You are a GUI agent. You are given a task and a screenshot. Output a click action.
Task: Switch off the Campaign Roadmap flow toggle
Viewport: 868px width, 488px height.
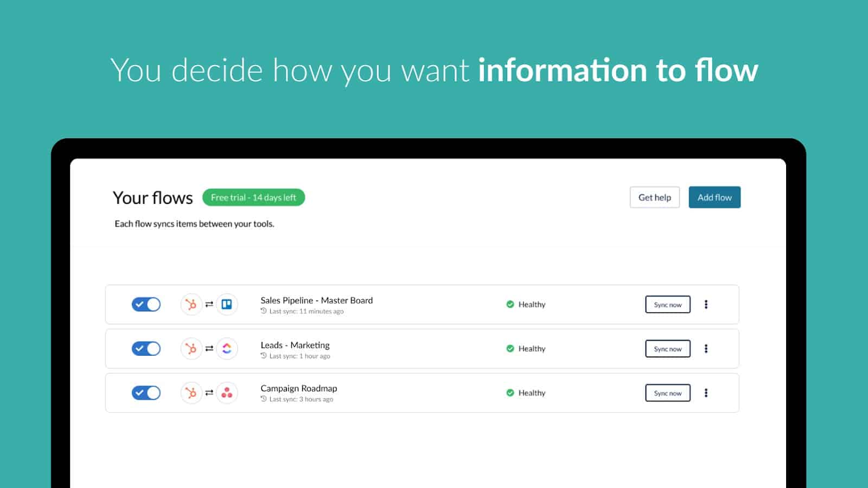point(146,393)
